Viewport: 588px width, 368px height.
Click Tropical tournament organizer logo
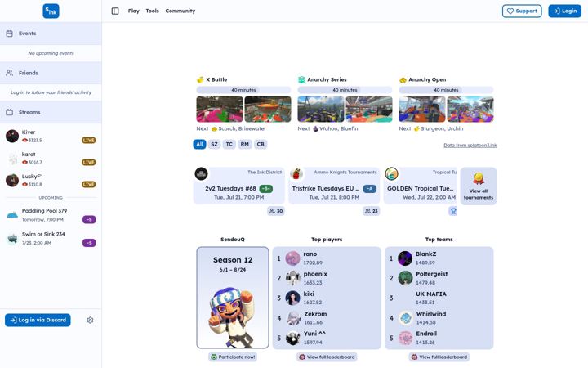pos(391,174)
